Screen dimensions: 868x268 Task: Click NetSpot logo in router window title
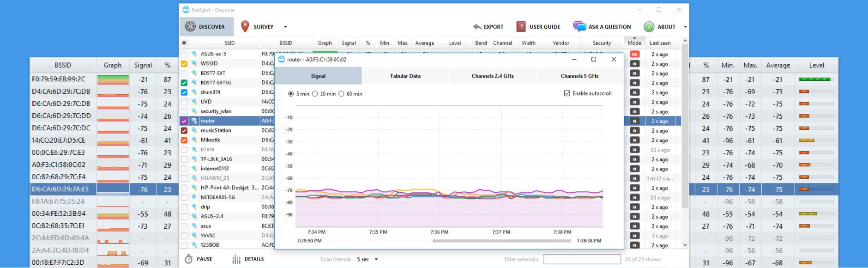282,59
